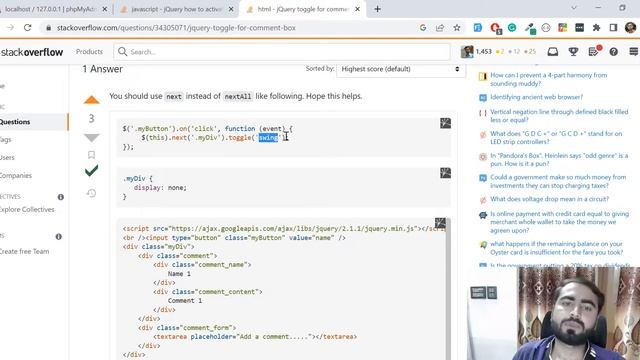Close the phpMyAdmin tab
This screenshot has height=360, width=640.
coord(104,9)
